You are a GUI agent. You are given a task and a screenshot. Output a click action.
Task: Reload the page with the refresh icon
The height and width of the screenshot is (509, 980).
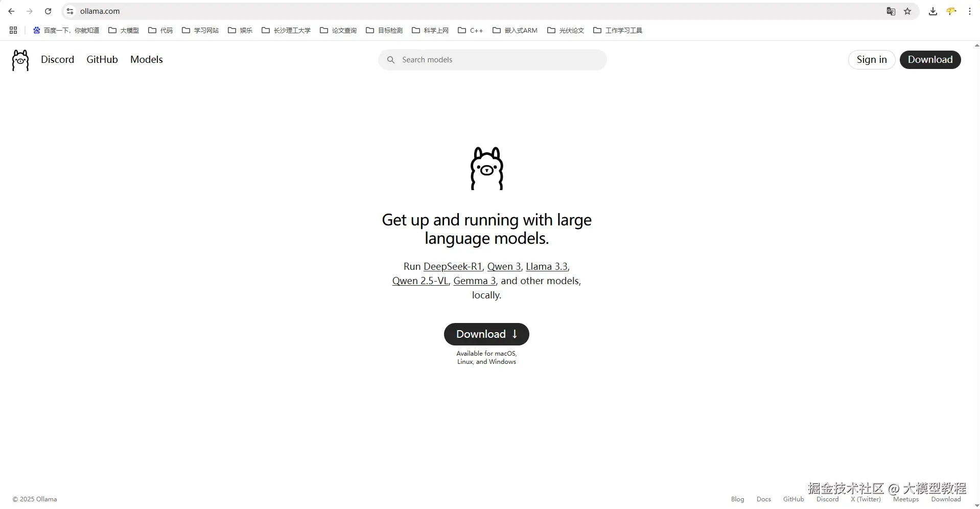[48, 11]
